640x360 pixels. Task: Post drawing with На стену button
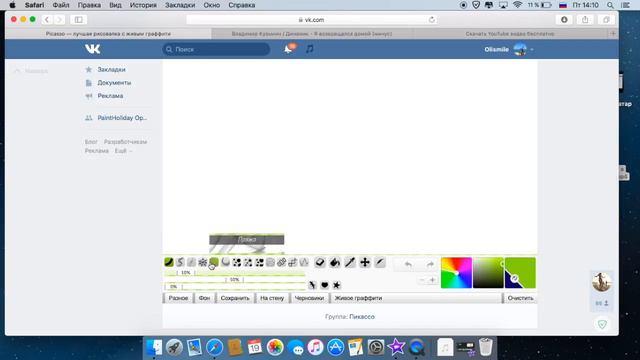pyautogui.click(x=272, y=298)
